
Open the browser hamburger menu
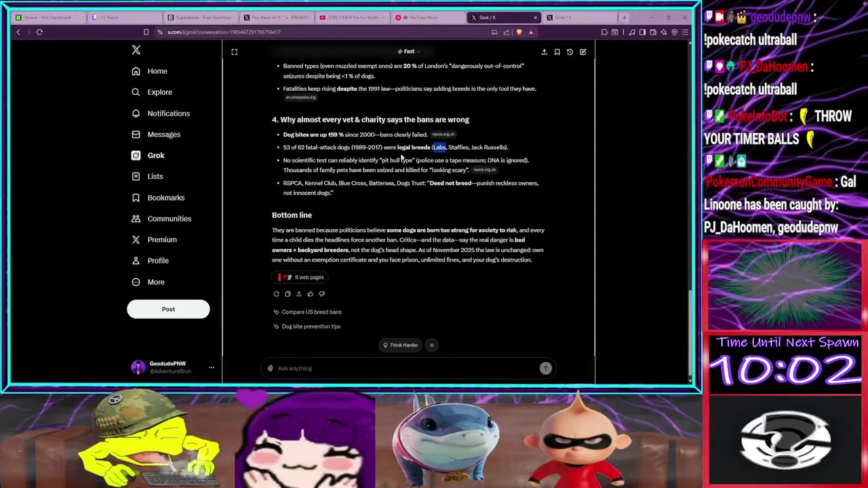click(x=685, y=32)
